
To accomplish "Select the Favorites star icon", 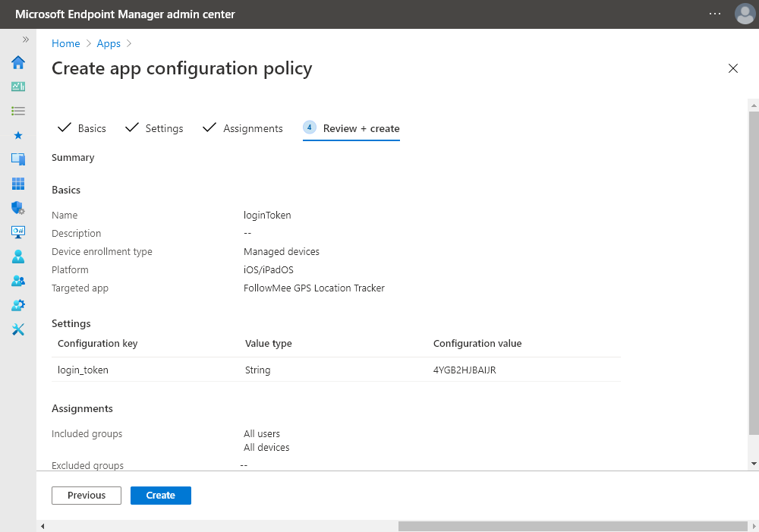I will point(18,135).
